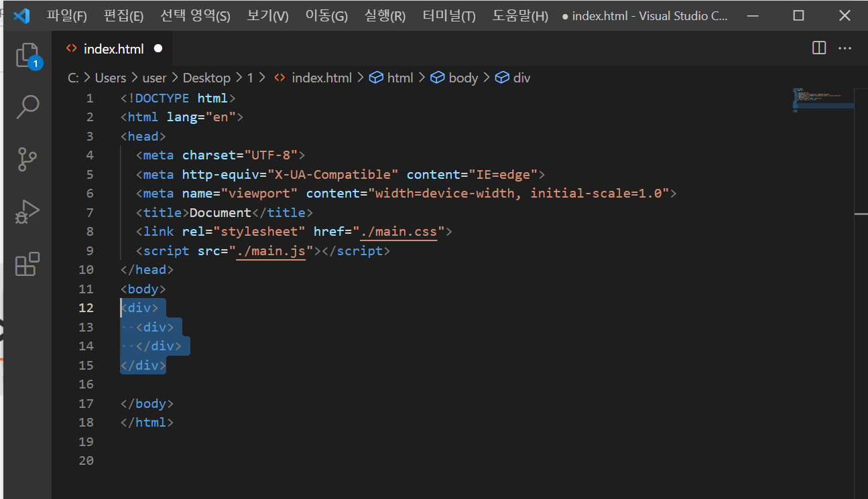The image size is (868, 499).
Task: Click the "UTF-8" charset value
Action: click(271, 155)
